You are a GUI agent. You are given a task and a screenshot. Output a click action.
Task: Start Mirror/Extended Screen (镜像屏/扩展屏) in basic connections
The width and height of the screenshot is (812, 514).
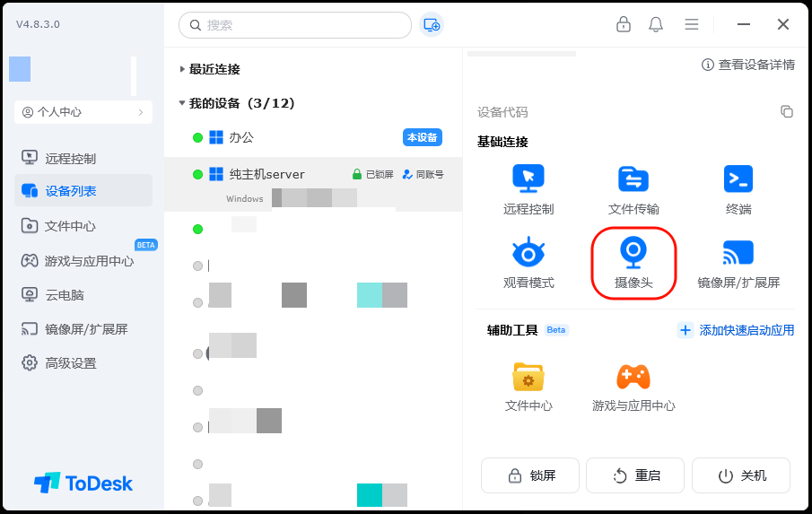(738, 253)
